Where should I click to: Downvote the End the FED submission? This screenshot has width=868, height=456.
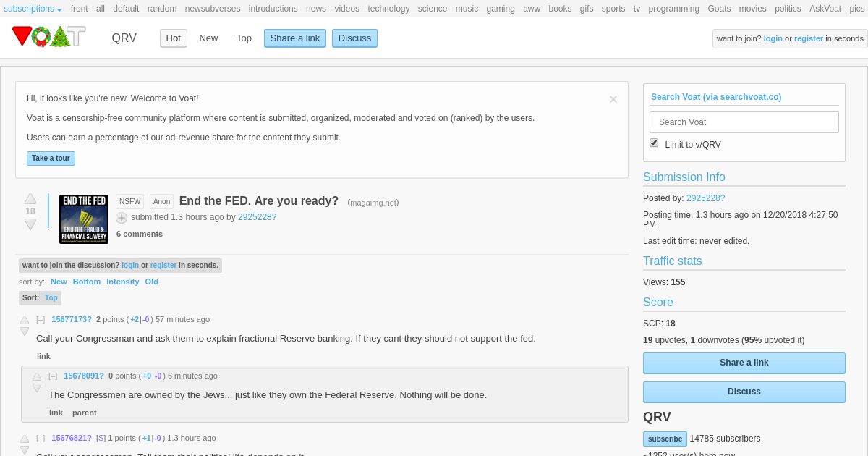click(30, 224)
